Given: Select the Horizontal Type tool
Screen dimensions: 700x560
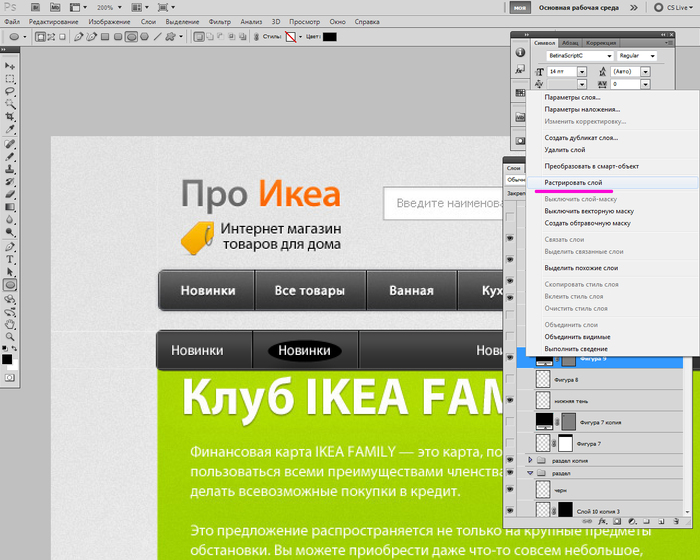Looking at the screenshot, I should tap(10, 259).
